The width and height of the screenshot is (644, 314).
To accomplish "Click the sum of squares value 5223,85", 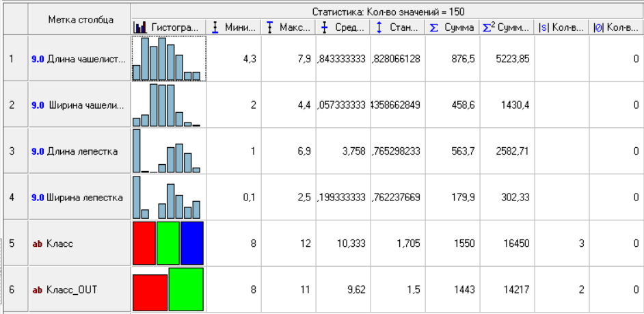I will 513,60.
